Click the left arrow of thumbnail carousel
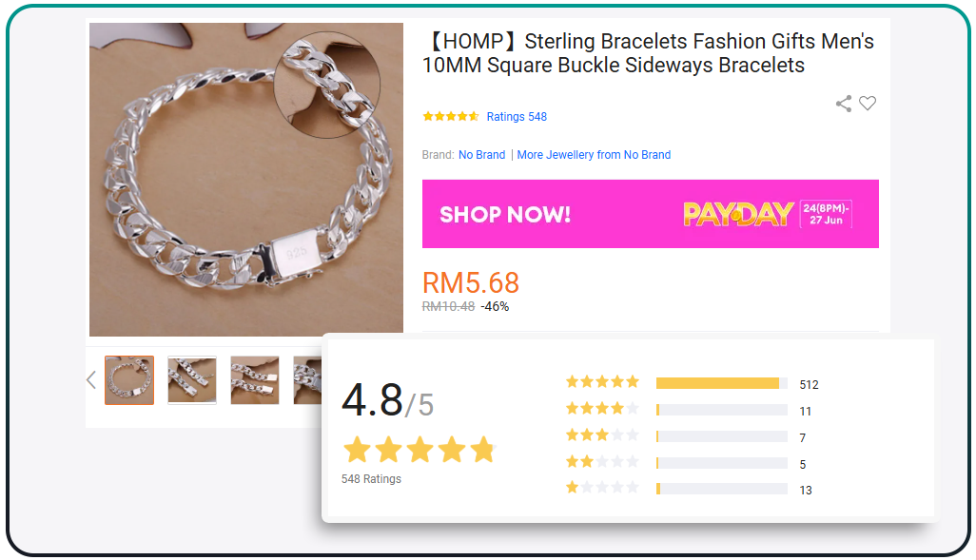976x560 pixels. [91, 379]
